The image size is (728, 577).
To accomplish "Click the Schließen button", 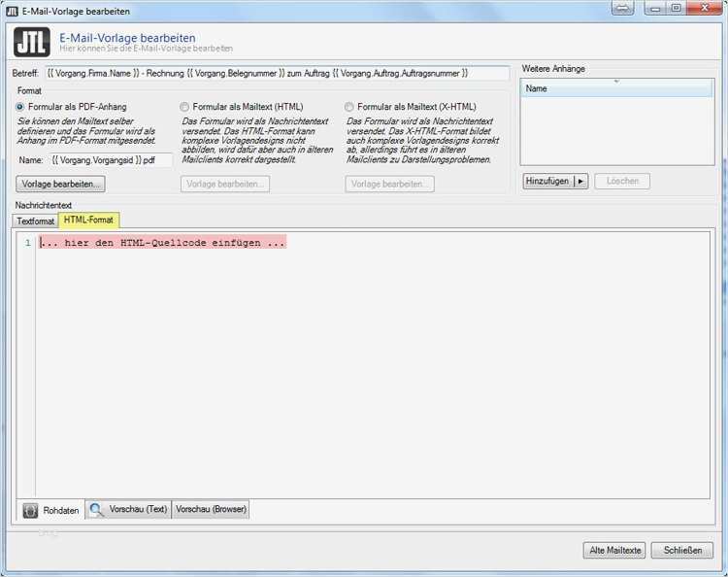I will (682, 551).
